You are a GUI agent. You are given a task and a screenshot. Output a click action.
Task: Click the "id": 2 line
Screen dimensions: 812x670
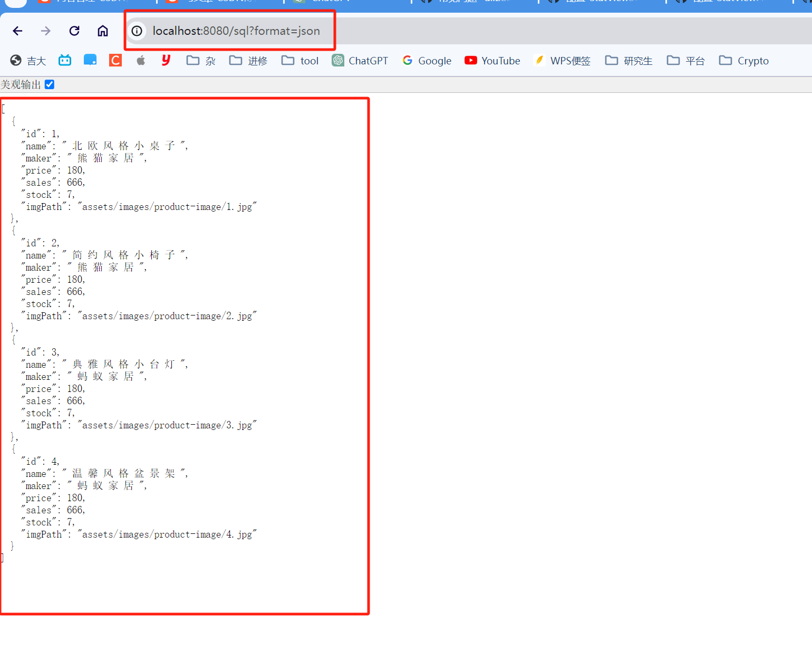point(40,243)
